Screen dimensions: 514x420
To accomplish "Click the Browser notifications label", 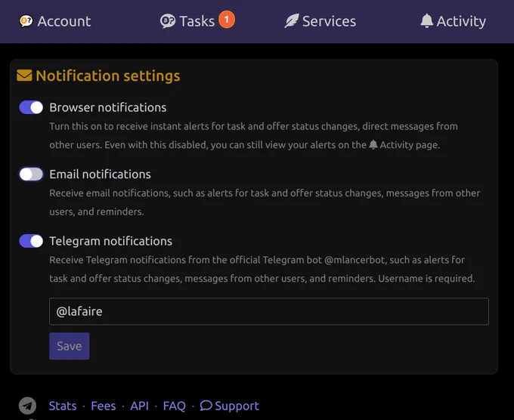I will 108,107.
